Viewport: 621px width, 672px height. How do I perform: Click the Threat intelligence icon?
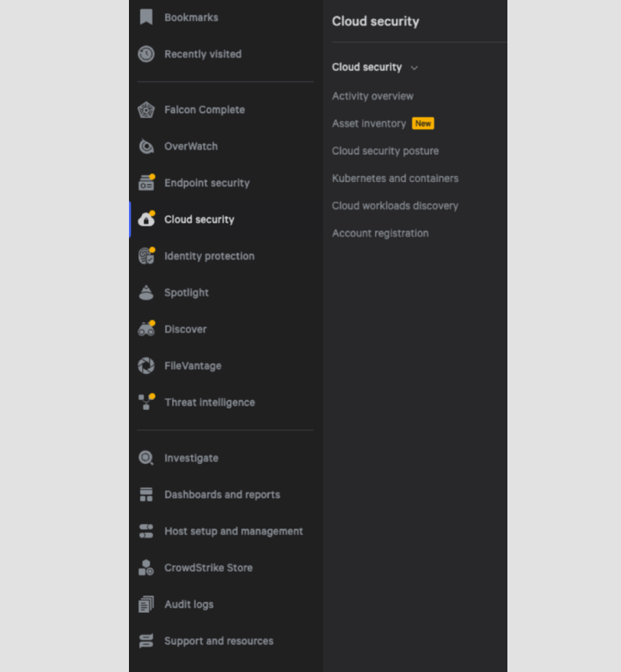[x=146, y=402]
